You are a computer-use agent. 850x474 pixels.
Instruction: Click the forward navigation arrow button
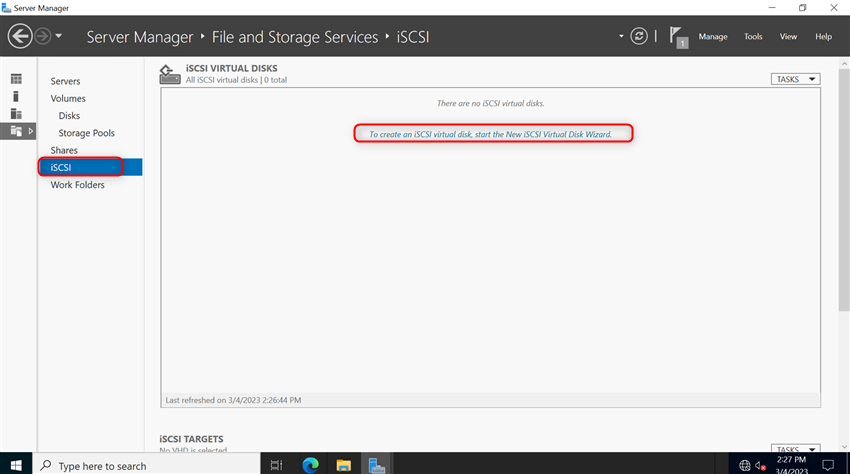tap(43, 36)
